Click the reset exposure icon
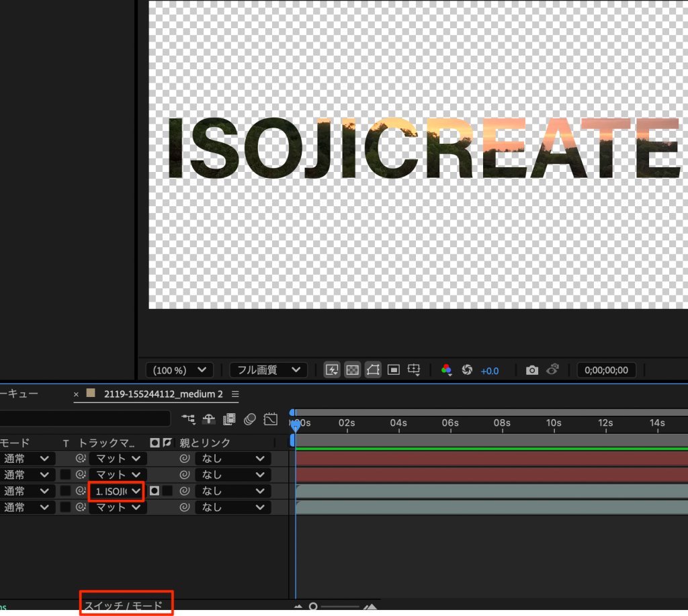 tap(468, 370)
